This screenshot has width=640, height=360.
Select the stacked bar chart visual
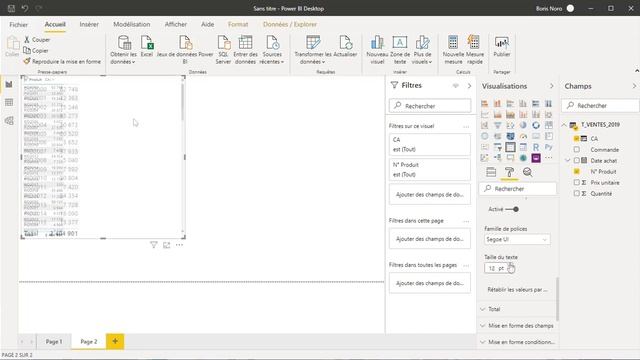point(484,104)
